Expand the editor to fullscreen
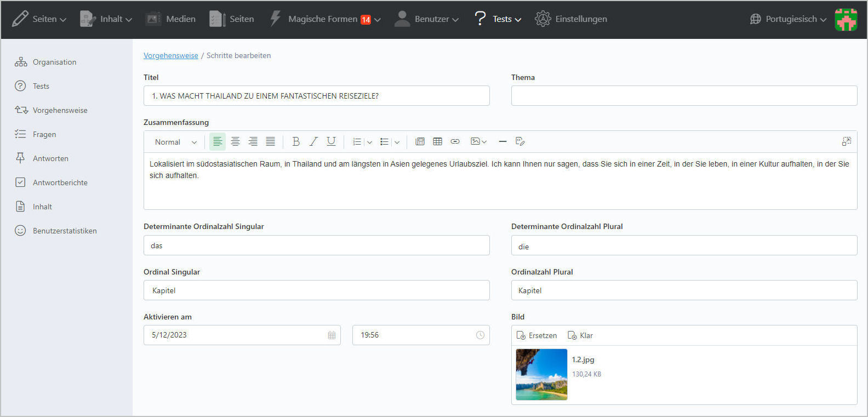The height and width of the screenshot is (417, 868). click(x=847, y=141)
